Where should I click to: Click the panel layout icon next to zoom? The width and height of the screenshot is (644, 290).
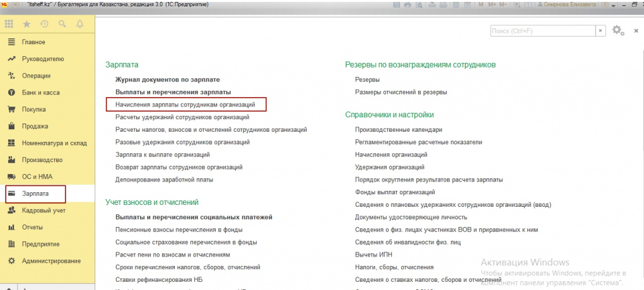click(x=528, y=5)
